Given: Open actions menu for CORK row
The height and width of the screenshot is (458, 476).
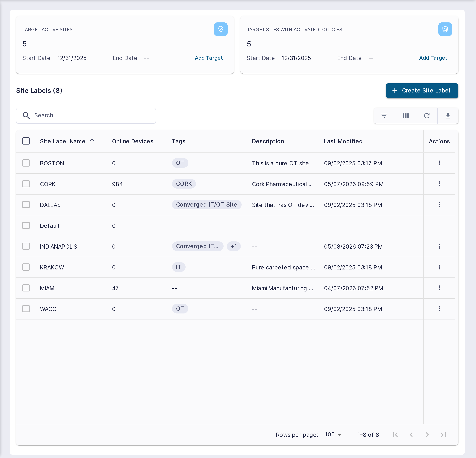Looking at the screenshot, I should click(439, 184).
